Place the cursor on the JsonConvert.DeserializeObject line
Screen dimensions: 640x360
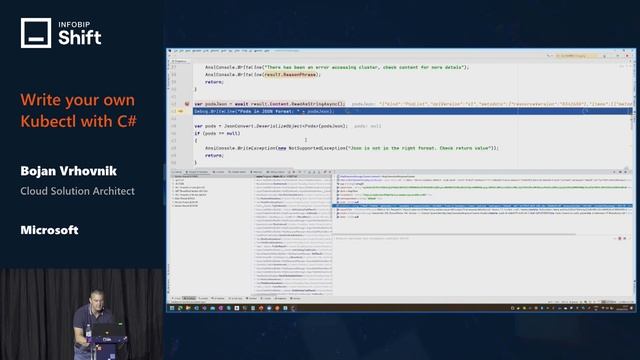pos(271,126)
